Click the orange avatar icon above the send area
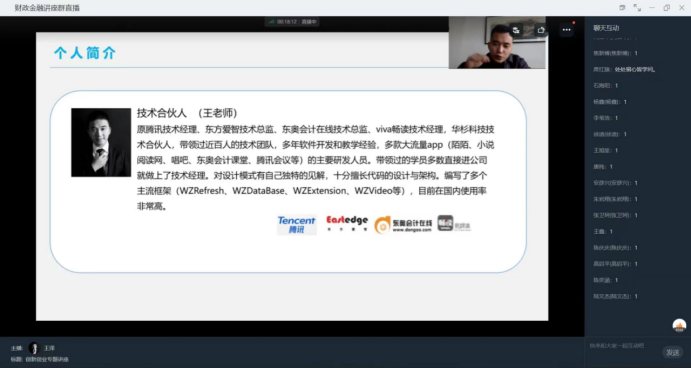 (x=679, y=325)
